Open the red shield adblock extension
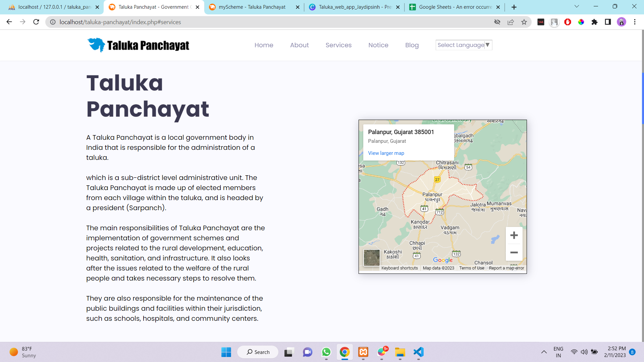 [x=568, y=22]
